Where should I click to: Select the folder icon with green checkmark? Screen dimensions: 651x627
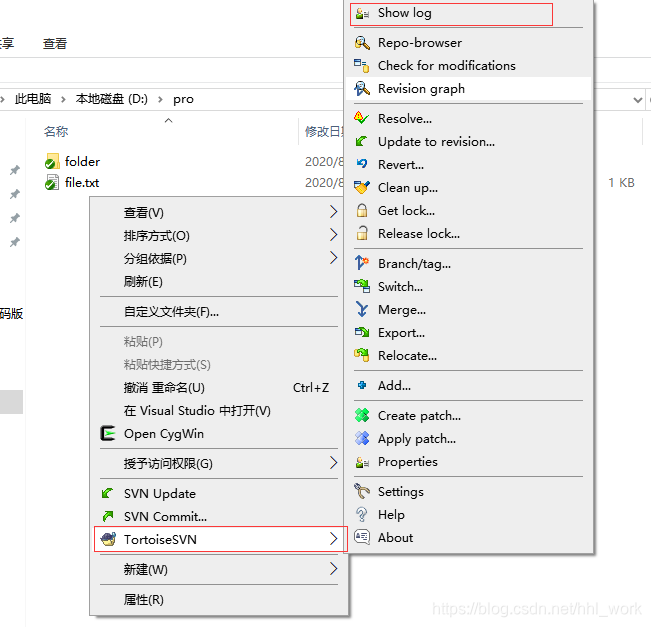51,161
